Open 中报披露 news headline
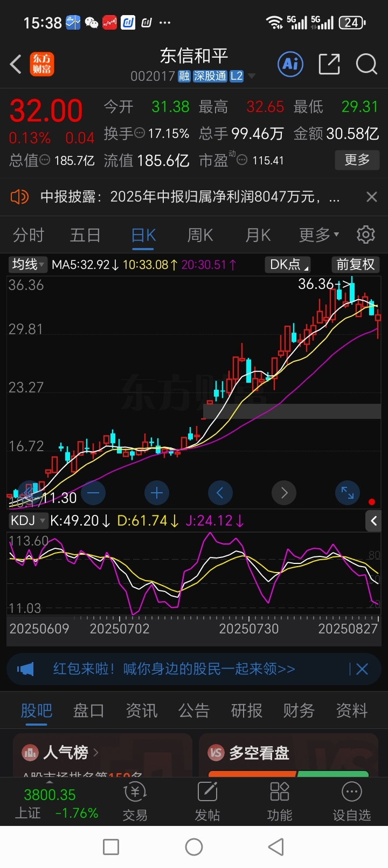 [x=190, y=197]
